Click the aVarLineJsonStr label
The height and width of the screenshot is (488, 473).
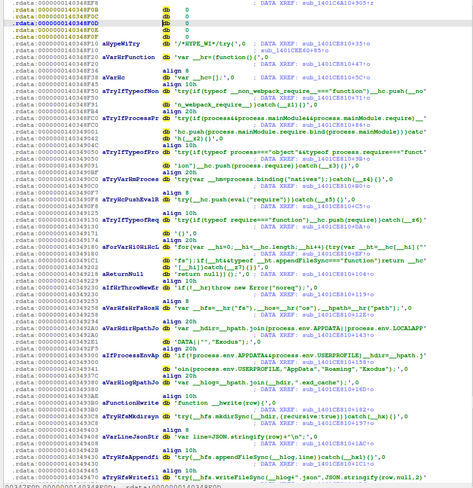click(130, 437)
